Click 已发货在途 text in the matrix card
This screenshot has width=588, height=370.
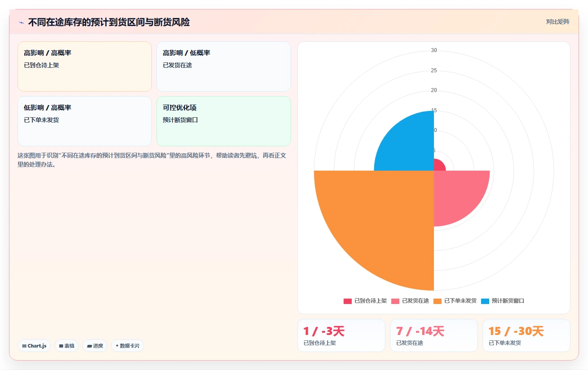(x=177, y=65)
